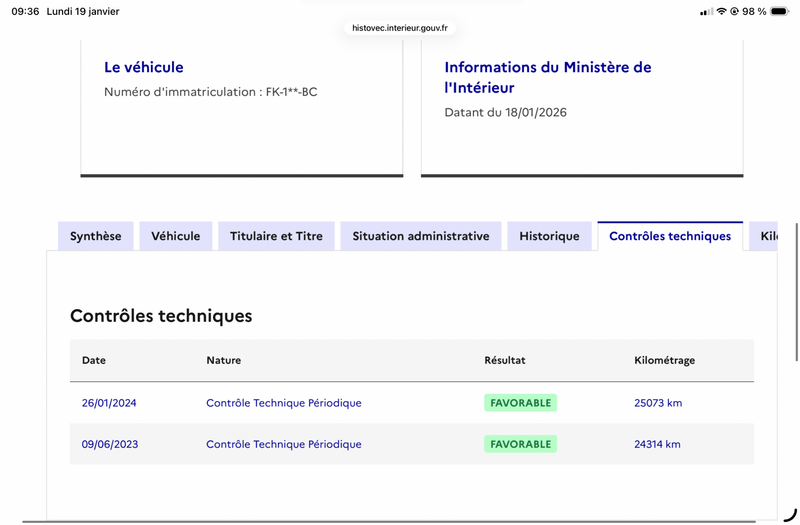The image size is (800, 525).
Task: Open the partially visible Kilométrage tab
Action: (766, 236)
